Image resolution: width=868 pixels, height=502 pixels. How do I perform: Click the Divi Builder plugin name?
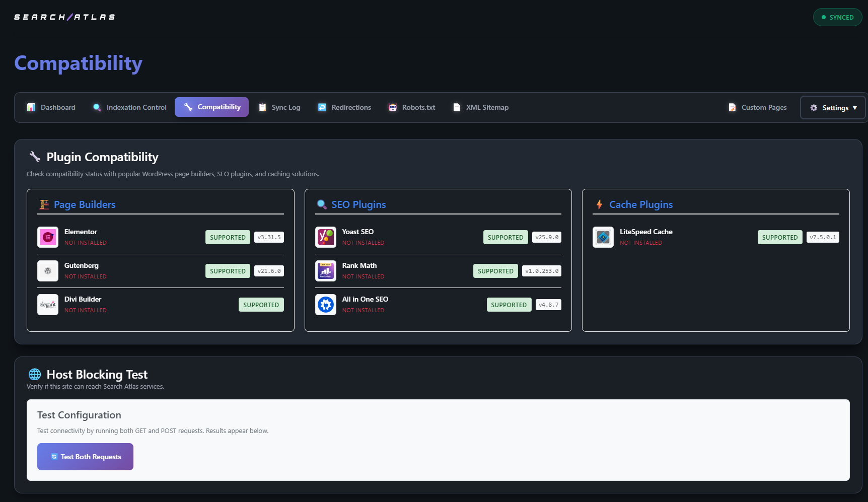pos(83,299)
